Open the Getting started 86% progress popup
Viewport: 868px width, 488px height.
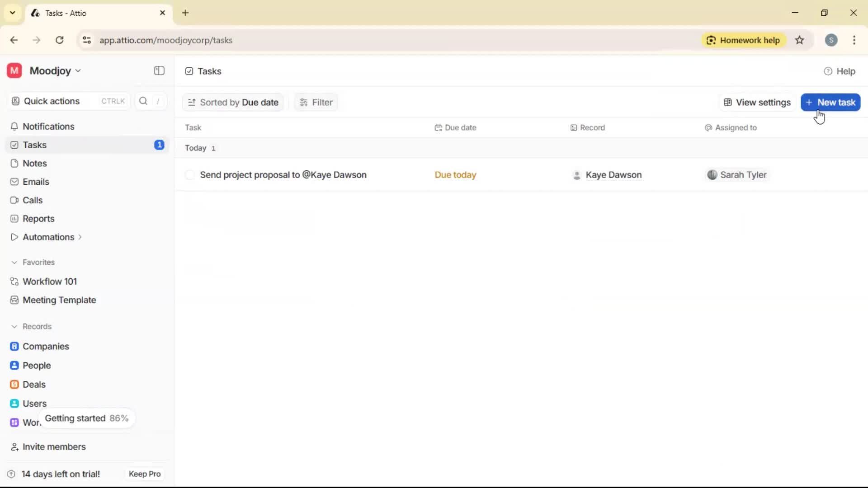86,418
